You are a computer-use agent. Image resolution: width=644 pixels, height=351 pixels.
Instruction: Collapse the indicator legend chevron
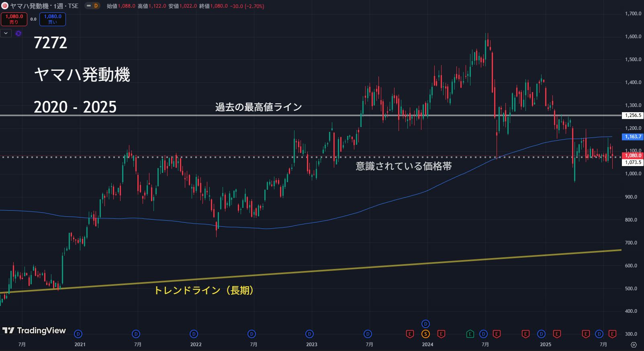pos(6,33)
